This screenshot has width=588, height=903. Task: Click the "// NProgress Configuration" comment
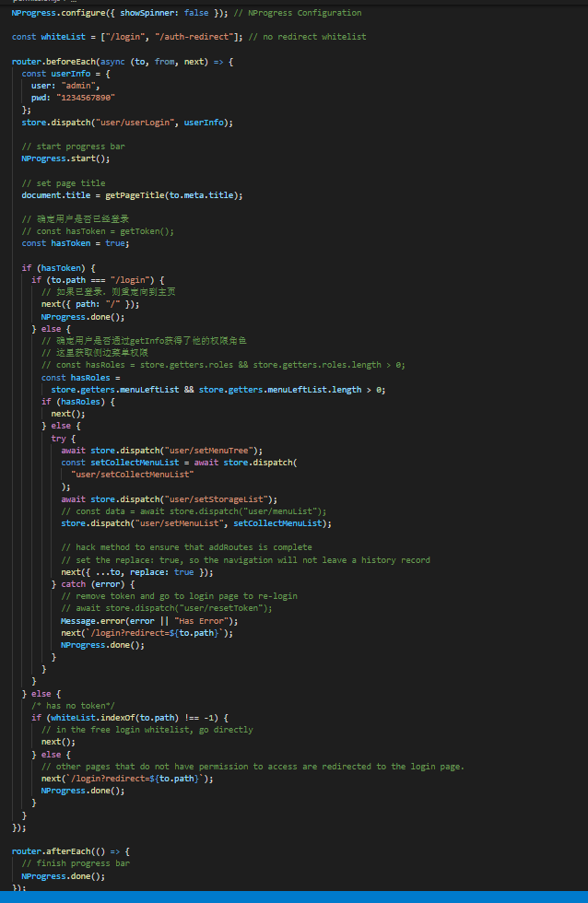click(x=298, y=13)
